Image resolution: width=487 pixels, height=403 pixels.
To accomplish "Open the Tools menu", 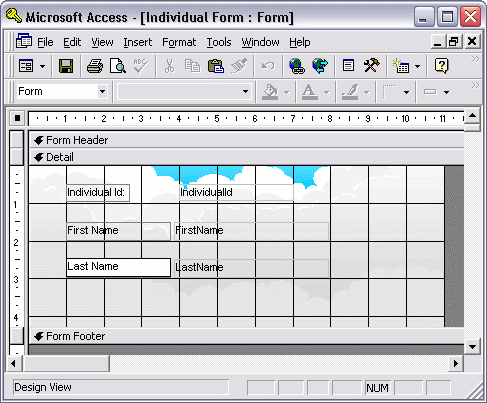I will point(219,42).
